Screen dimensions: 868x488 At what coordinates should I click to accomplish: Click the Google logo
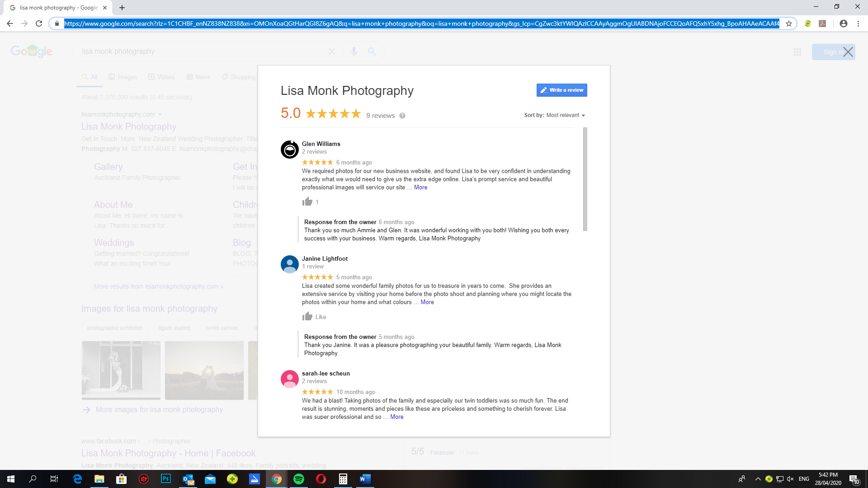click(x=32, y=52)
